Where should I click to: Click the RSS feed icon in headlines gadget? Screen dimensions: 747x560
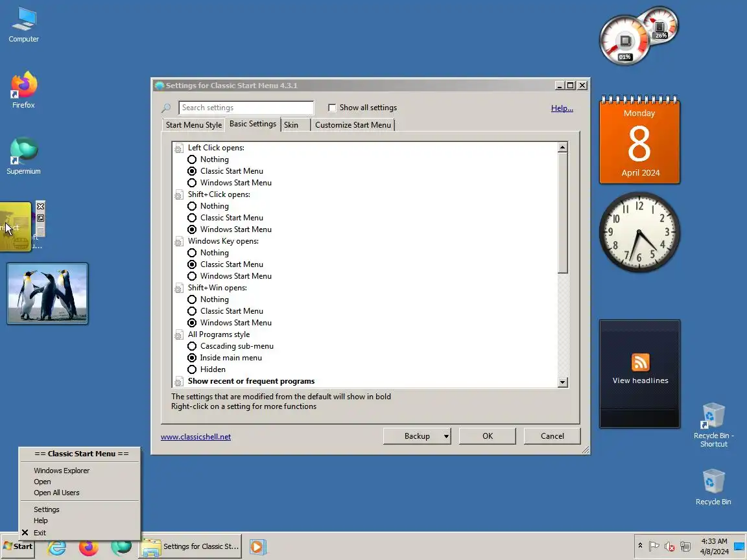640,362
